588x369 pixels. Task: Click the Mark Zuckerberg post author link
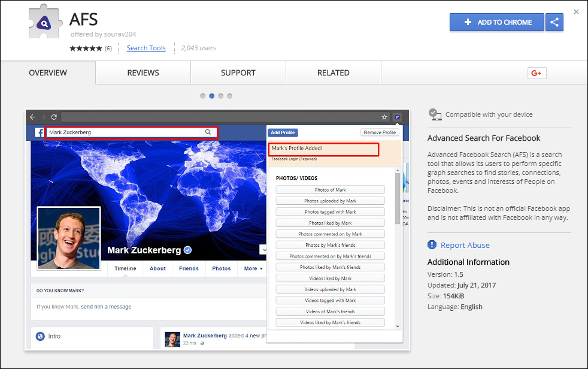(205, 335)
